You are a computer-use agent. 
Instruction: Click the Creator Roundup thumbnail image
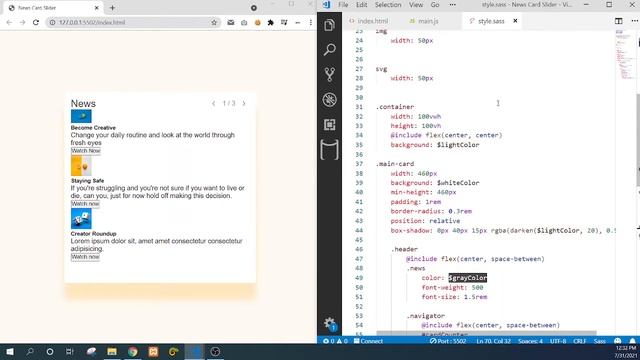tap(81, 219)
